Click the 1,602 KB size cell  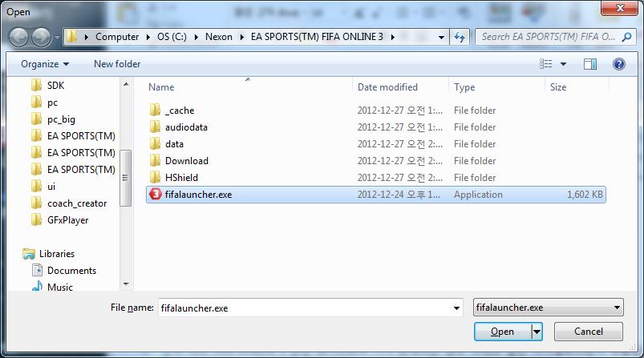pyautogui.click(x=585, y=194)
